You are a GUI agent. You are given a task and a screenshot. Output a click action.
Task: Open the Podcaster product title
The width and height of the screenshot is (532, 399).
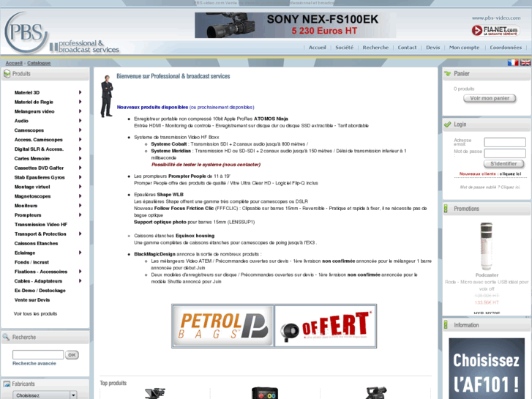click(487, 275)
